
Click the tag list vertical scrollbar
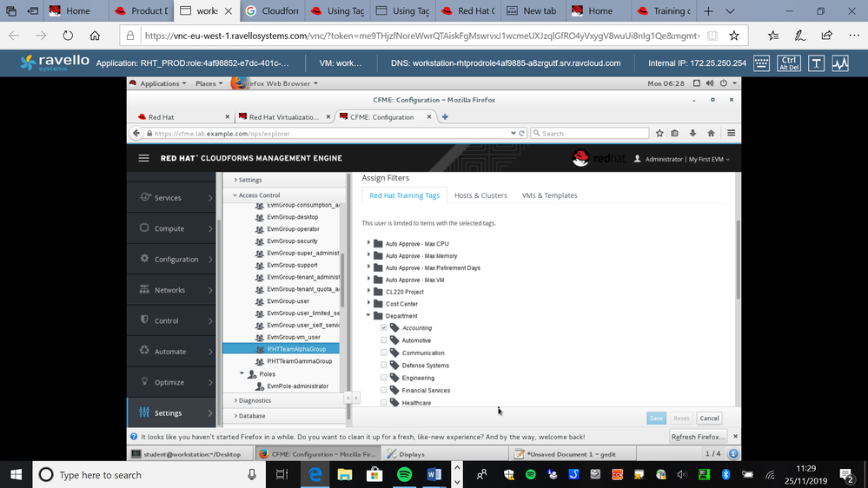(737, 260)
